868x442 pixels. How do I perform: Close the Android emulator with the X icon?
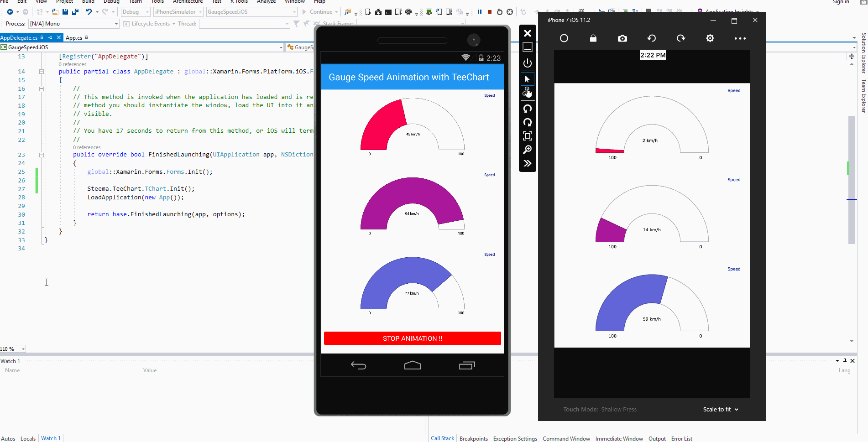pos(528,33)
